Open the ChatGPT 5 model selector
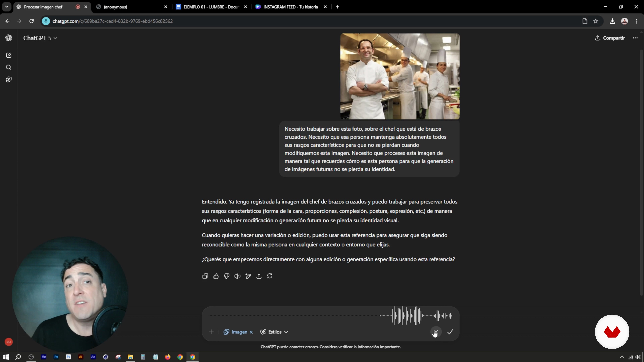Viewport: 644px width, 362px height. pos(40,38)
